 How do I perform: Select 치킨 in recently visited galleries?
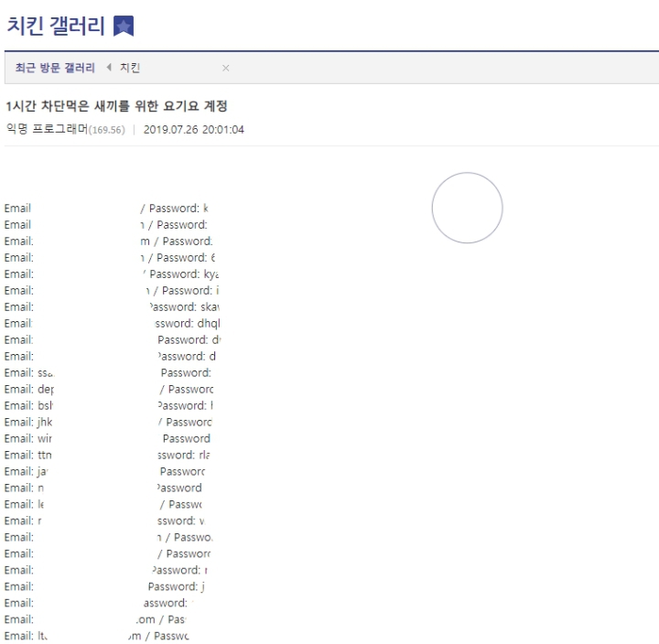(x=130, y=68)
